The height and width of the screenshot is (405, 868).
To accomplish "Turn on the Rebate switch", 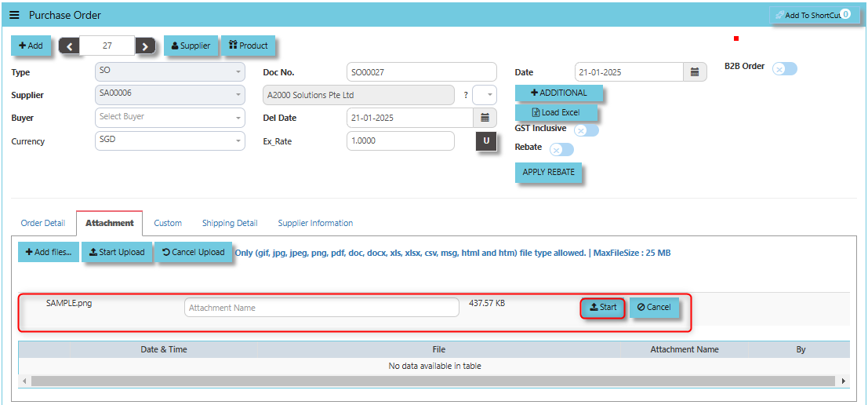I will pyautogui.click(x=561, y=149).
